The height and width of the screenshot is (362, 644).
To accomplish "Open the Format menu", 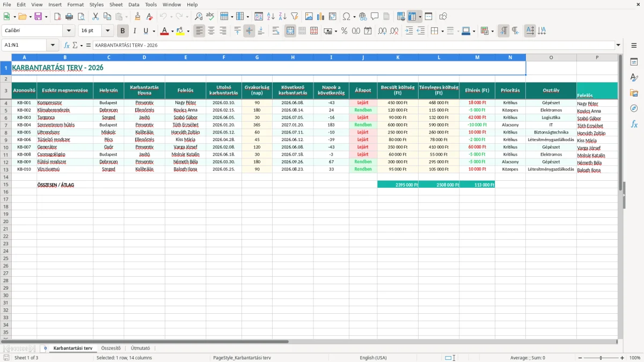I will click(x=76, y=4).
